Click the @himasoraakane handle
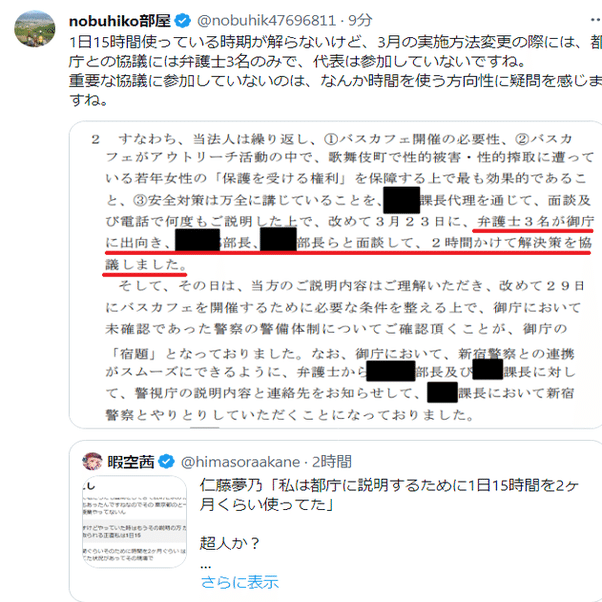This screenshot has width=602, height=602. [240, 461]
